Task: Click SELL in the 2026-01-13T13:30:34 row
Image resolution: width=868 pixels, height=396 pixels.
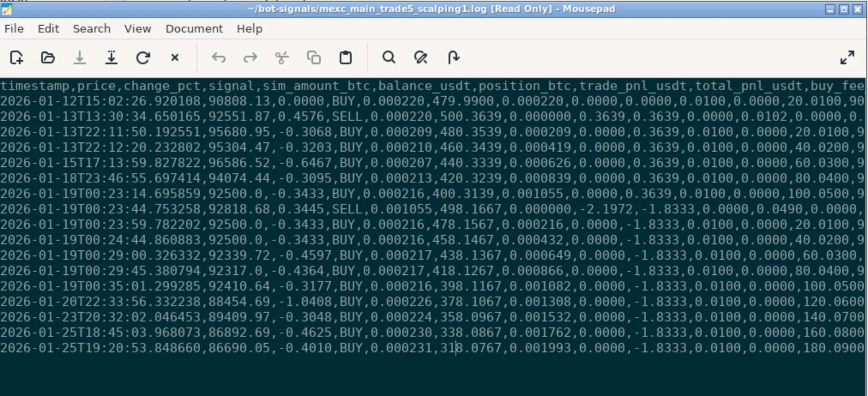Action: tap(347, 117)
